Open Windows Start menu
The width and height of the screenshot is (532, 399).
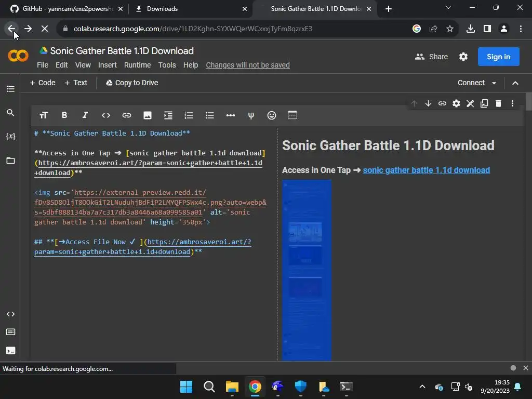point(187,387)
